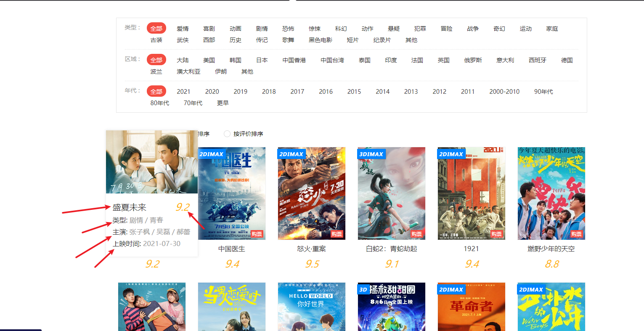
Task: Choose 韩国 as the region filter
Action: [x=236, y=60]
